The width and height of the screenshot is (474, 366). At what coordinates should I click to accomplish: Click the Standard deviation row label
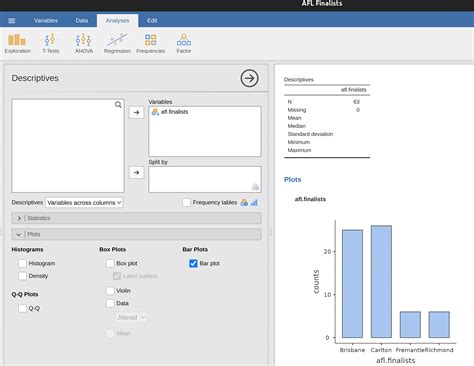click(x=310, y=134)
